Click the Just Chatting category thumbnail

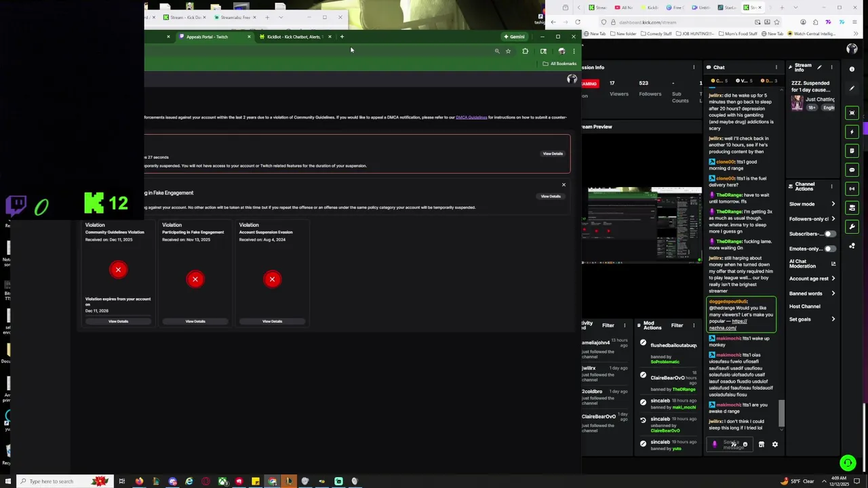pyautogui.click(x=797, y=103)
